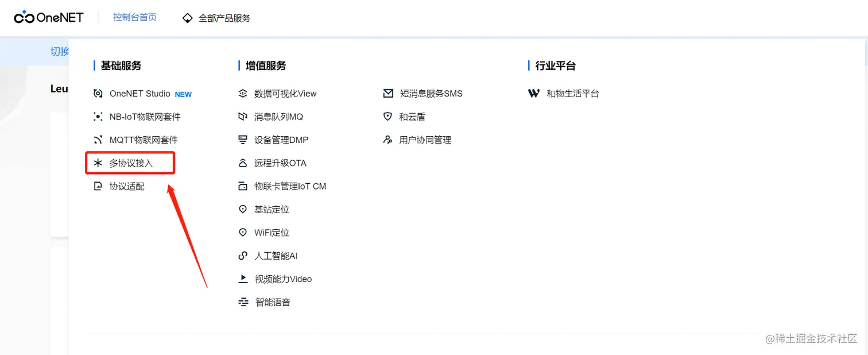868x355 pixels.
Task: Open MQTT物联网套件
Action: (144, 140)
